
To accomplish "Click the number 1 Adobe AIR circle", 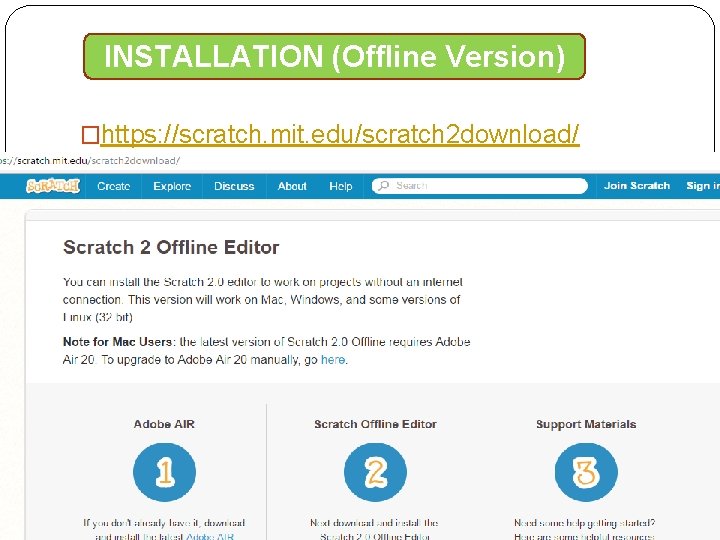I will [164, 472].
